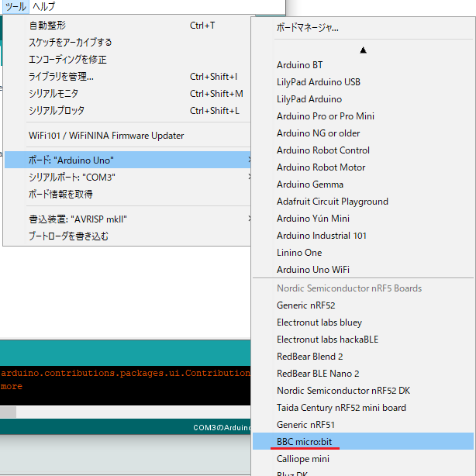Select LilyPad Arduino USB board

tap(363, 82)
